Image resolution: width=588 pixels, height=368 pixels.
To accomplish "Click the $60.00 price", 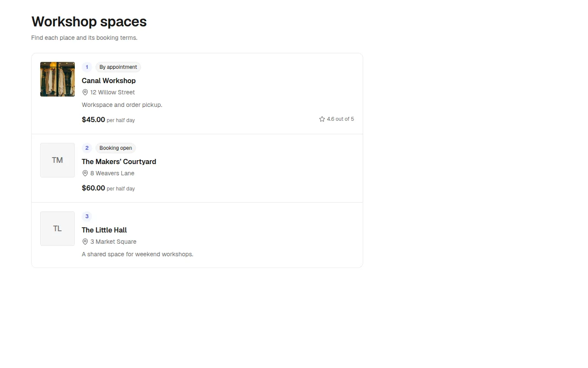I will (93, 188).
